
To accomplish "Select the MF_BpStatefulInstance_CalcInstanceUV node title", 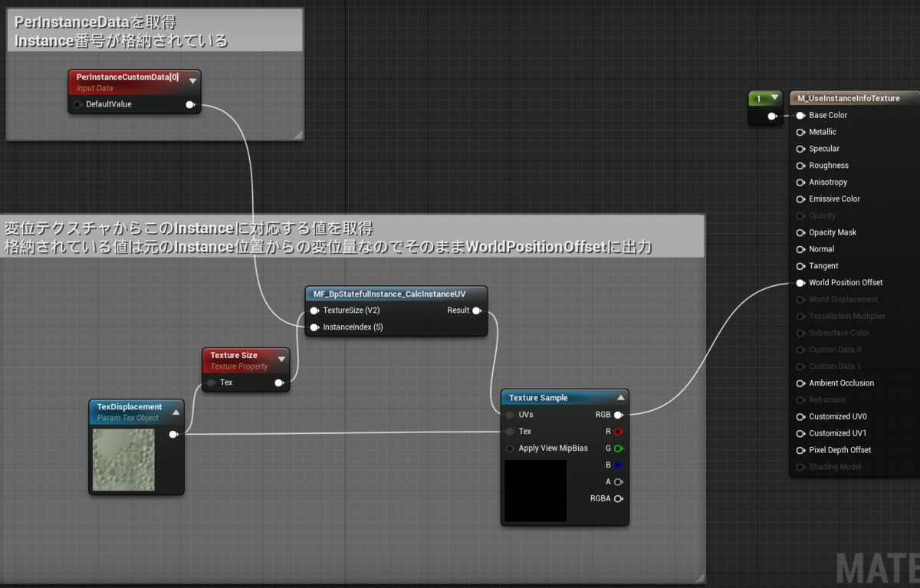I will click(389, 294).
